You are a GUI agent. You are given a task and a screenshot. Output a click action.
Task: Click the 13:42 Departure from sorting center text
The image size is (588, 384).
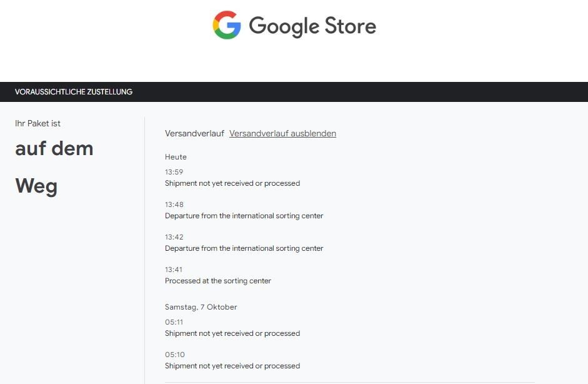tap(244, 248)
